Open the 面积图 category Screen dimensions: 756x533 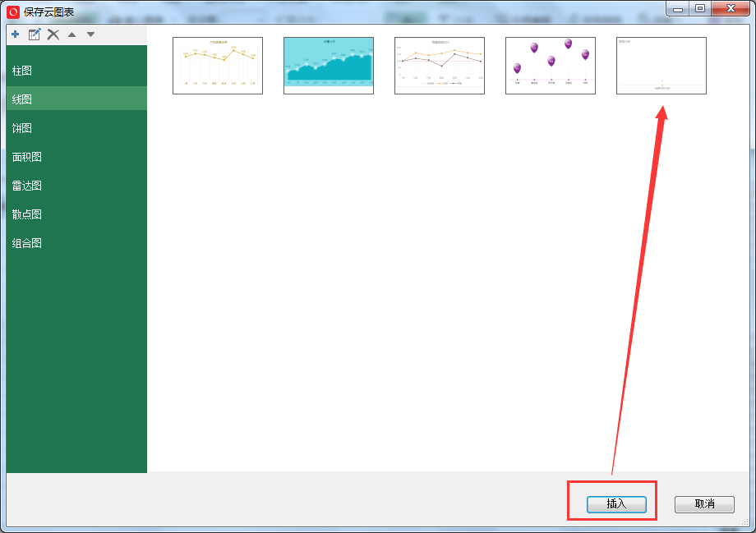click(76, 157)
